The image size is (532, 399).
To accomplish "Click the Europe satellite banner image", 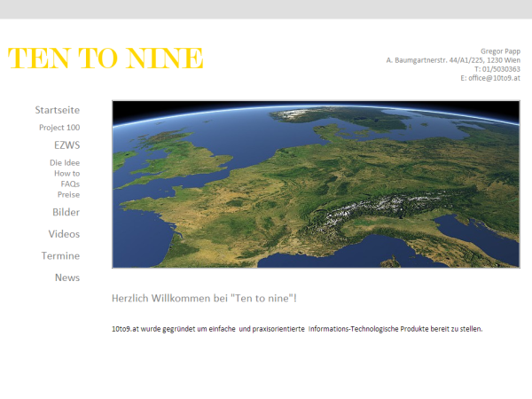I will coord(316,184).
